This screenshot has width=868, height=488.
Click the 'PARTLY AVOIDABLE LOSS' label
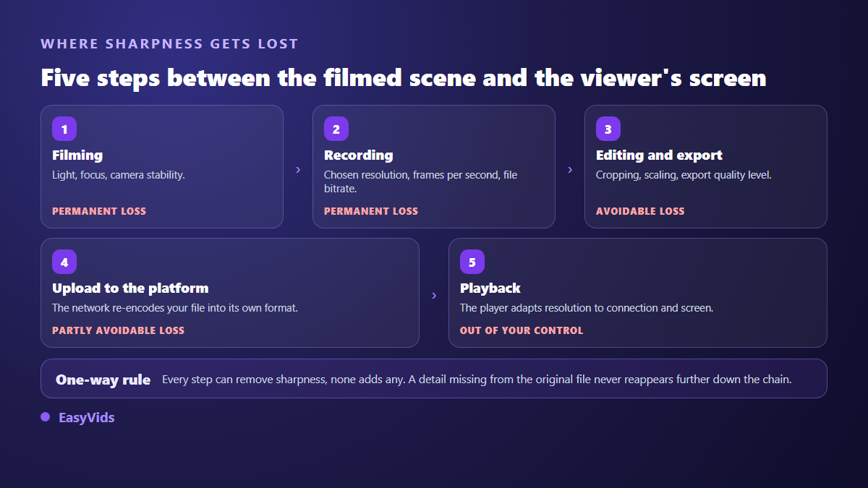pyautogui.click(x=119, y=330)
